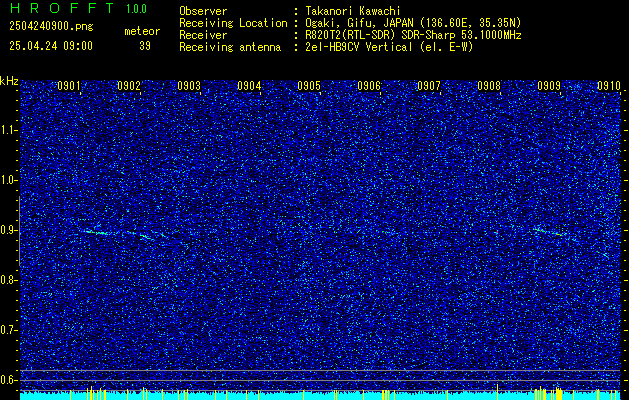Click the 0907 time marker
Viewport: 629px width, 400px height.
point(429,85)
